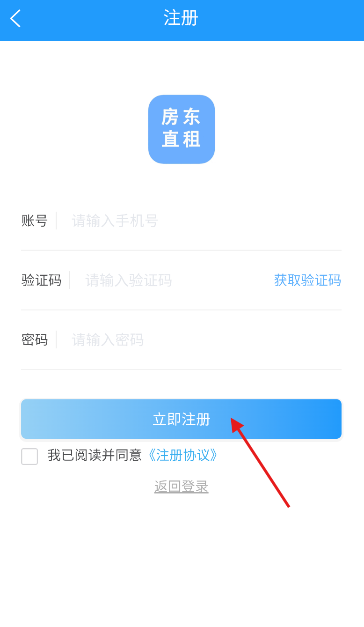Tap the 房东直租 app logo

point(182,129)
